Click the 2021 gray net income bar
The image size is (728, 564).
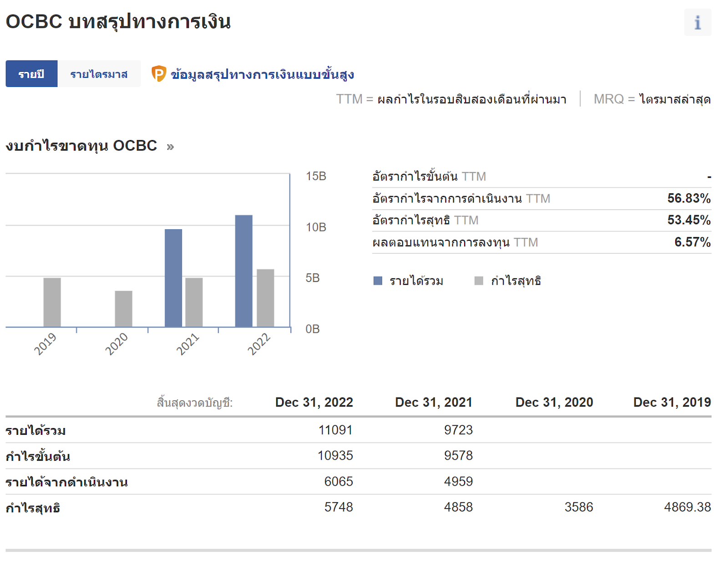pyautogui.click(x=194, y=302)
